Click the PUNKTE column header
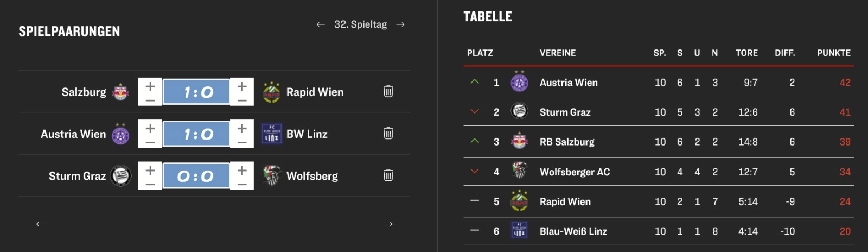The width and height of the screenshot is (868, 252). tap(833, 53)
